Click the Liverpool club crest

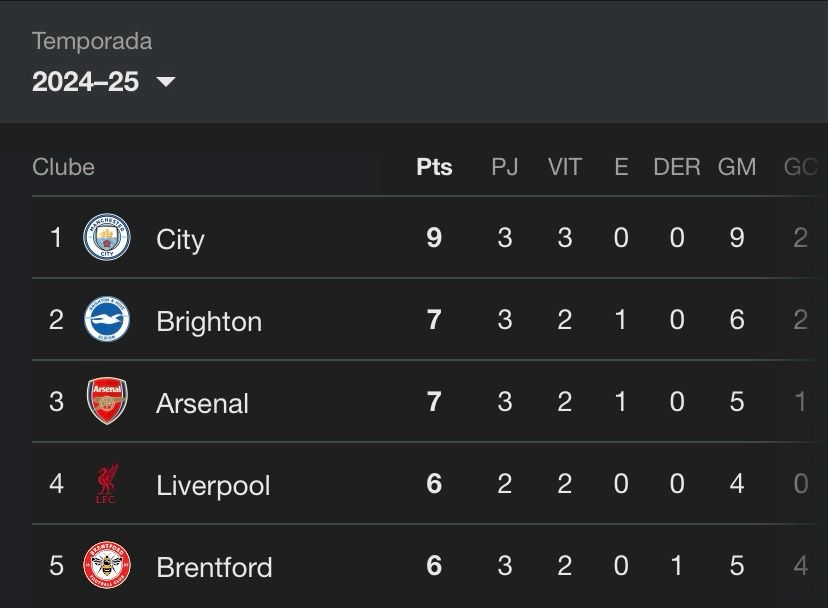point(107,485)
